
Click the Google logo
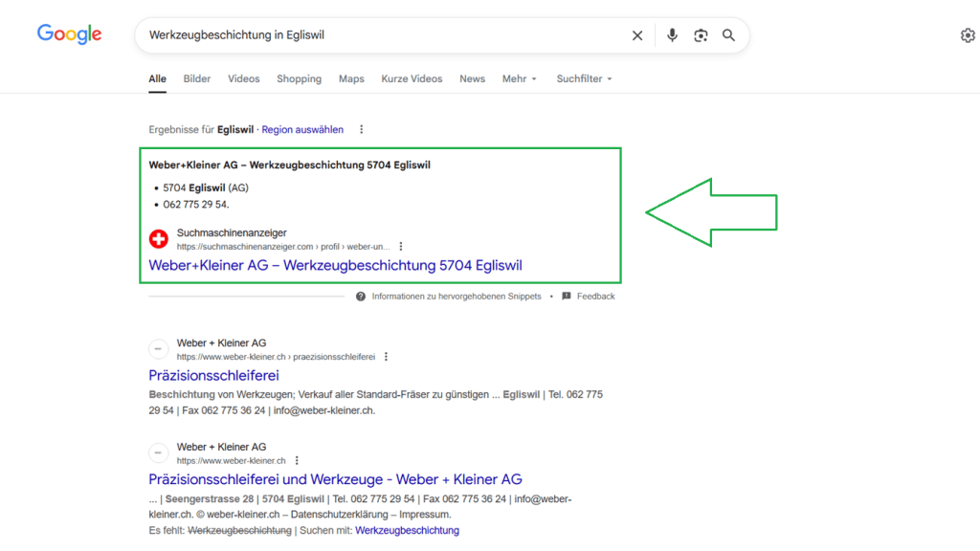(69, 34)
